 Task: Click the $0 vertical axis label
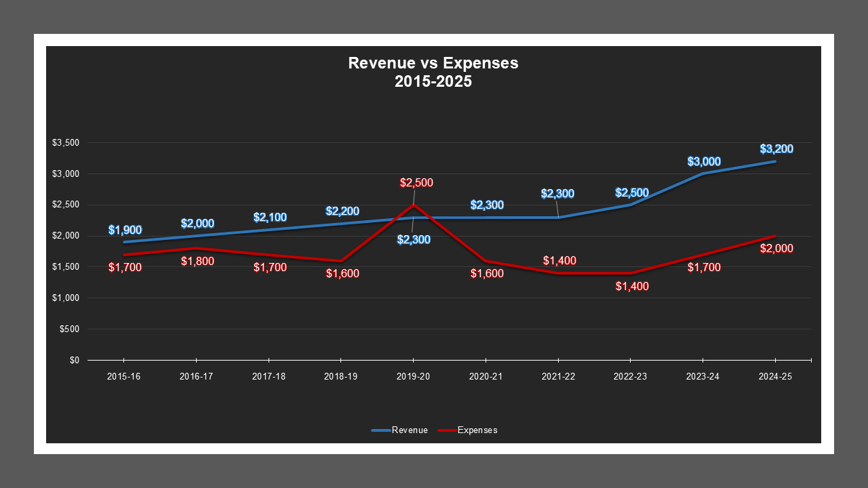[73, 359]
